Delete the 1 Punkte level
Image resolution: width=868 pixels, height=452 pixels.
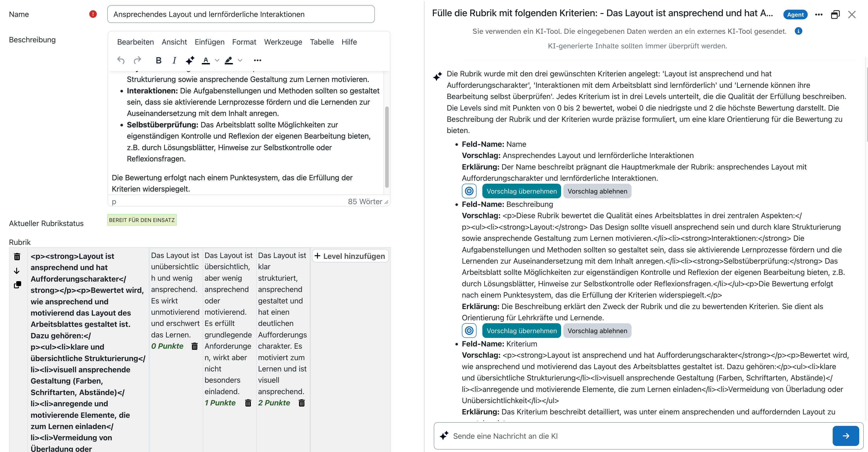point(248,403)
